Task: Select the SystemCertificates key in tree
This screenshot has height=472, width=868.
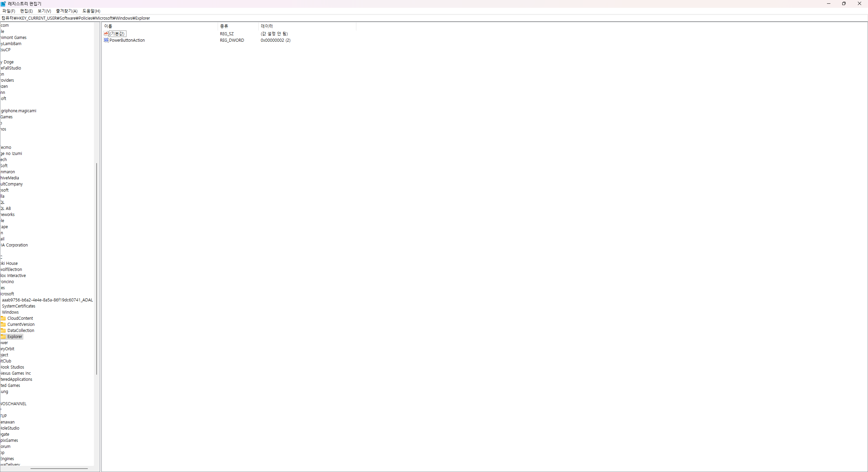Action: pyautogui.click(x=19, y=306)
